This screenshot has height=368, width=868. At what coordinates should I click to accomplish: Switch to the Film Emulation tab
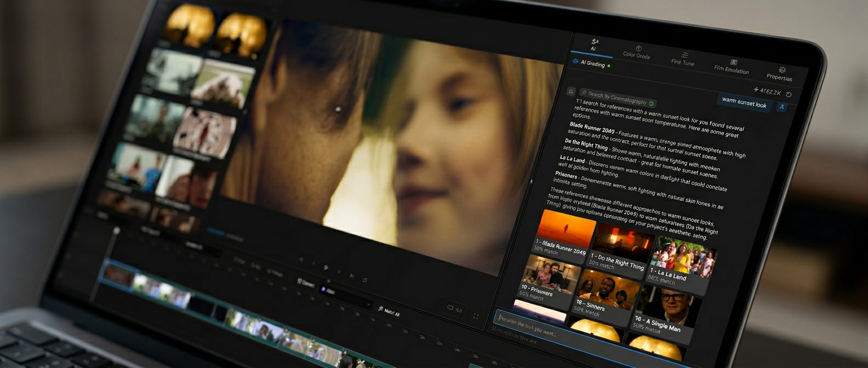[732, 66]
